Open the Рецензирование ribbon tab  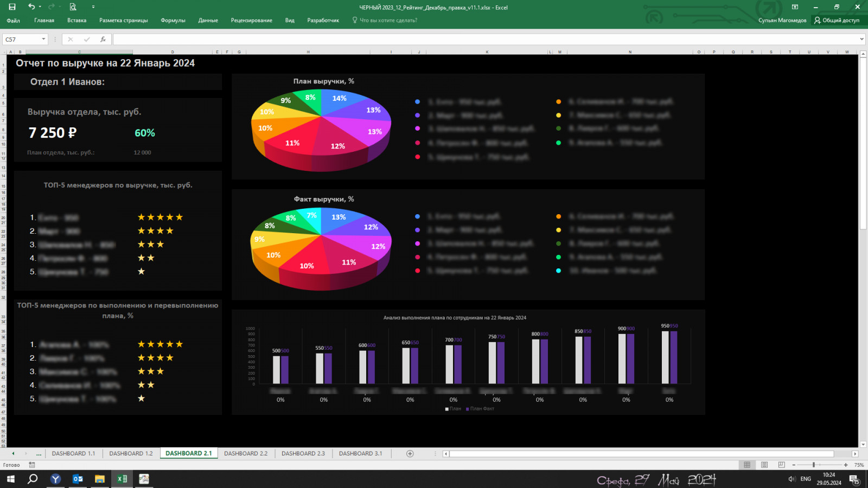(x=252, y=21)
